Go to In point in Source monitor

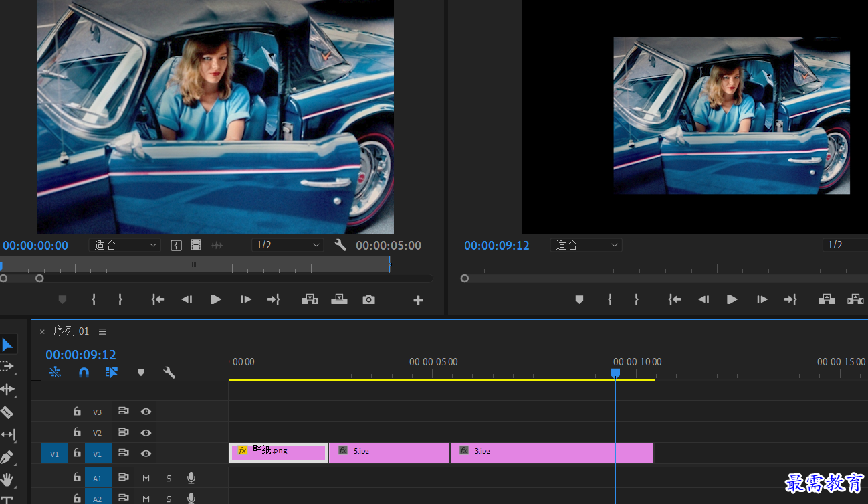pos(158,300)
